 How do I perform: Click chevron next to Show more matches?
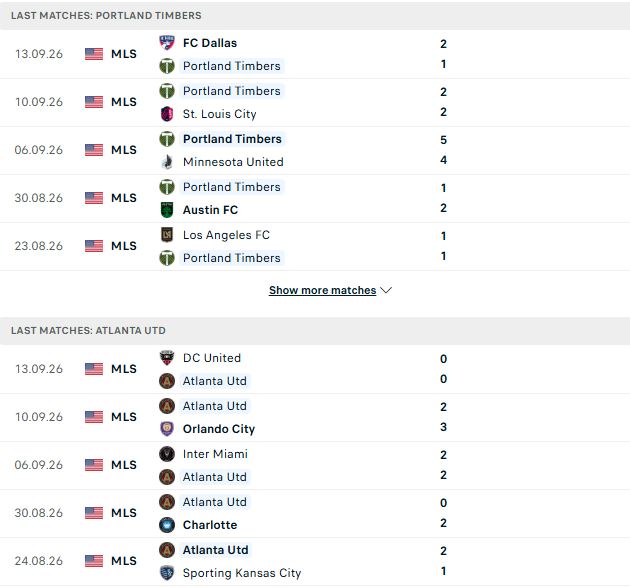(386, 290)
